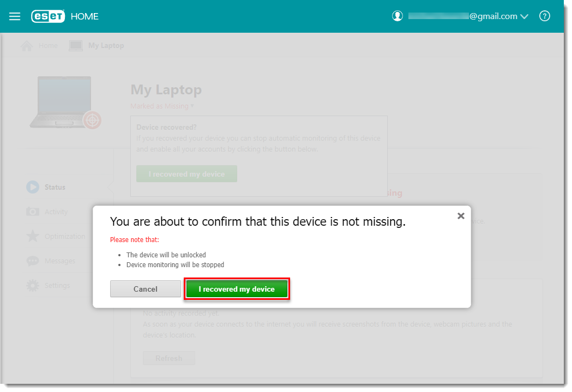The width and height of the screenshot is (572, 392).
Task: Click the My Laptop page heading
Action: click(x=166, y=90)
